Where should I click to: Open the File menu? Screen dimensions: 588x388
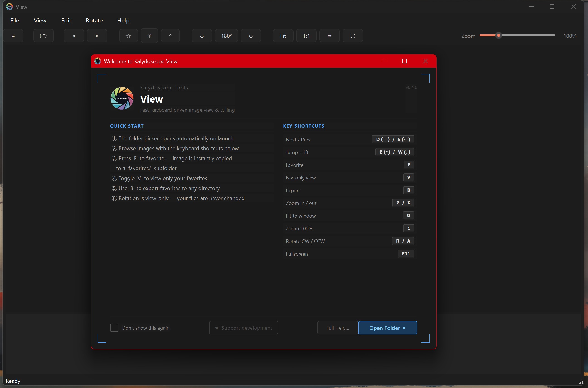[15, 21]
